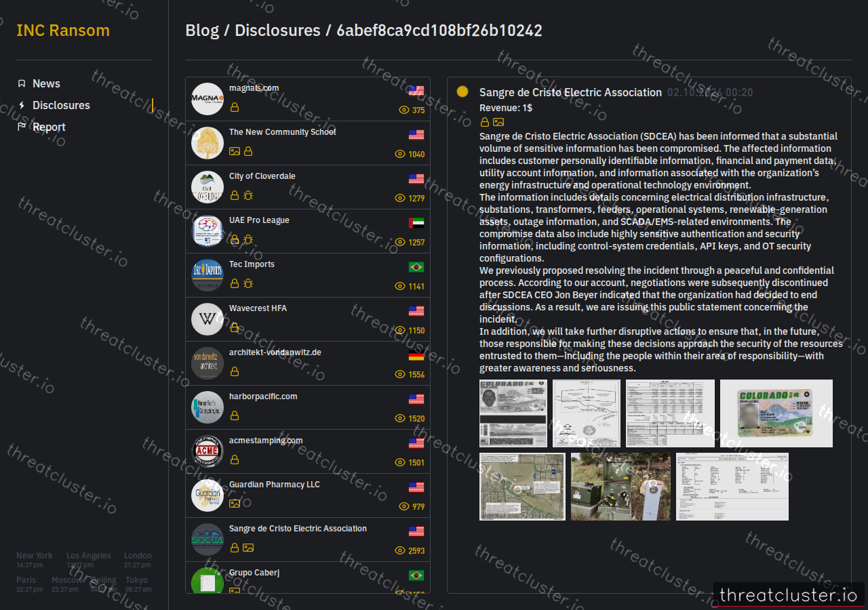This screenshot has height=610, width=868.
Task: Select Disclosures in the sidebar navigation
Action: pyautogui.click(x=61, y=105)
